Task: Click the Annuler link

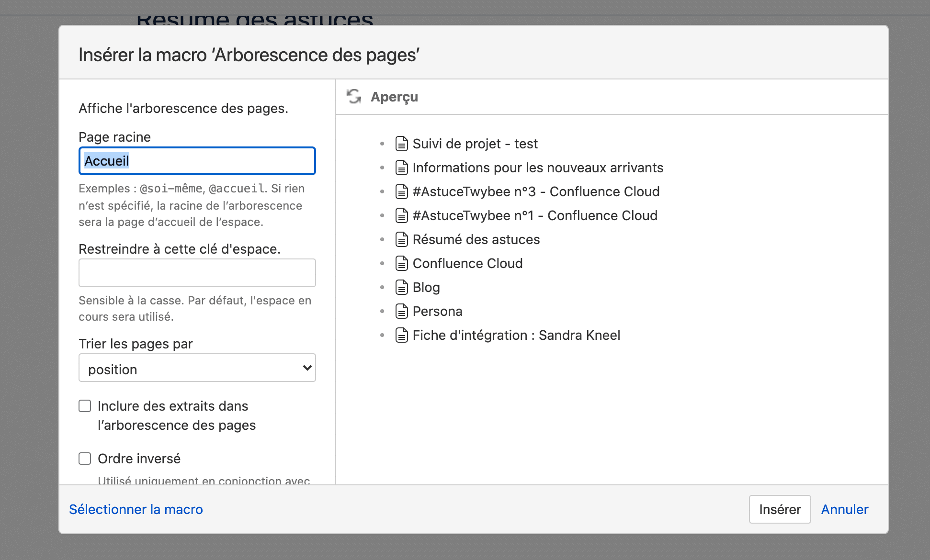Action: pyautogui.click(x=845, y=509)
